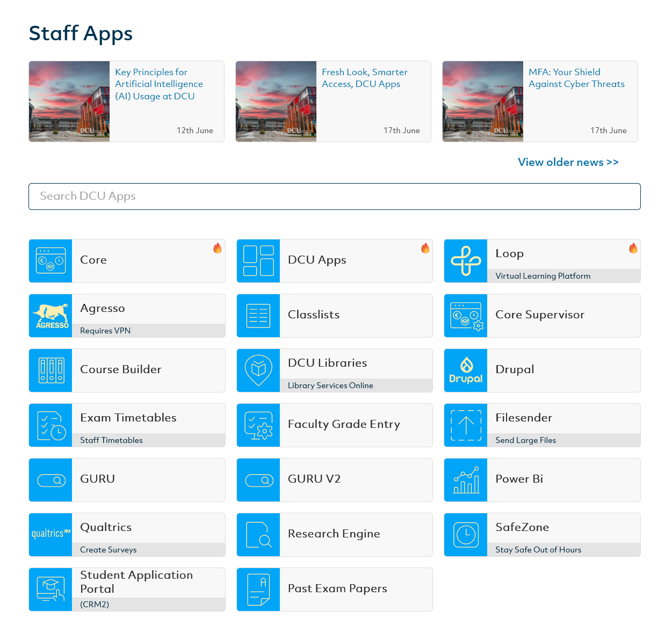The width and height of the screenshot is (672, 633).
Task: Open the Research Engine icon
Action: point(258,535)
